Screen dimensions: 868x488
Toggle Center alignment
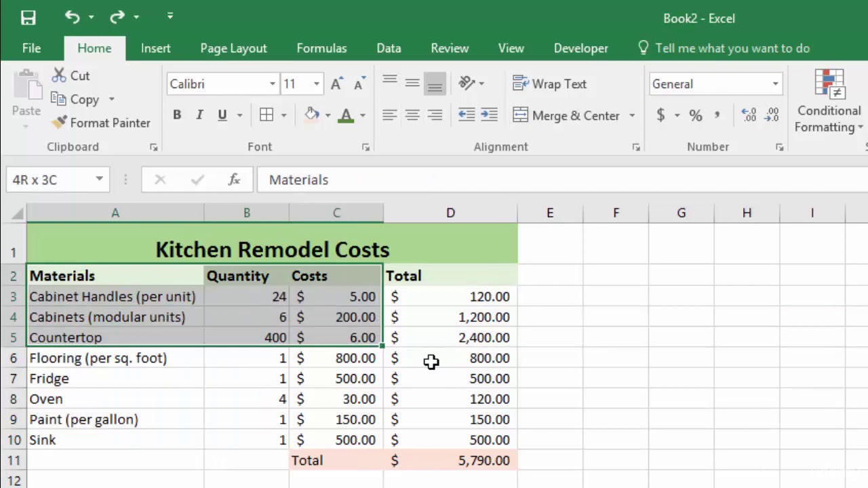point(412,115)
